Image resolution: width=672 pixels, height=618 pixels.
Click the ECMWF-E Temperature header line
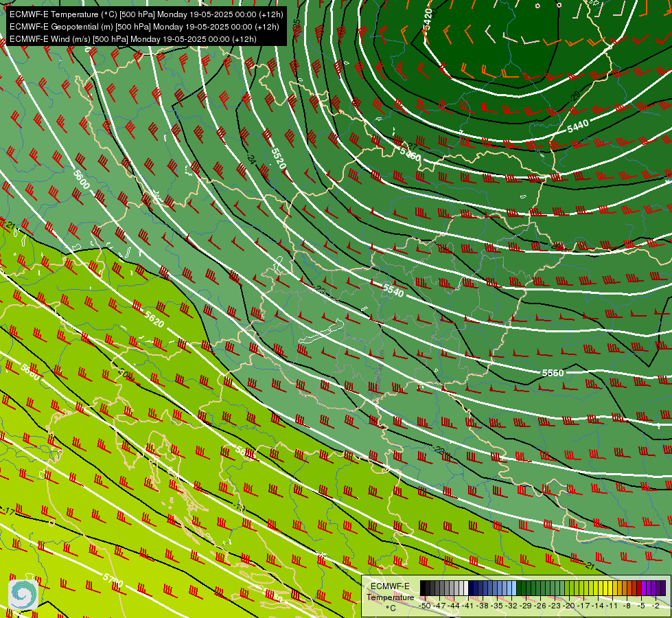tap(146, 14)
